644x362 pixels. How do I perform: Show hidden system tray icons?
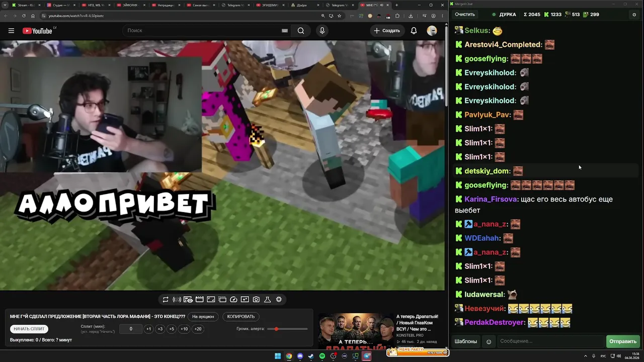pos(586,356)
